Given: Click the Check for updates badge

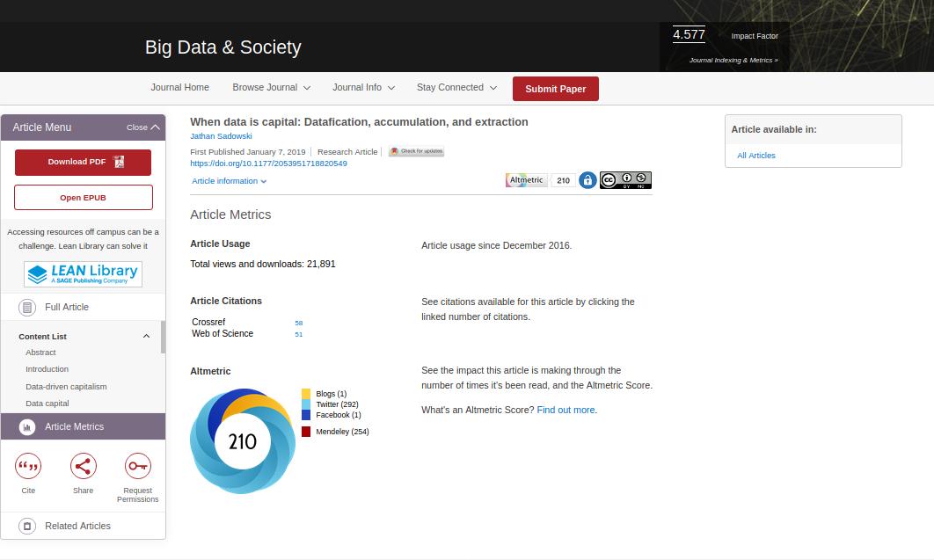Looking at the screenshot, I should coord(416,151).
